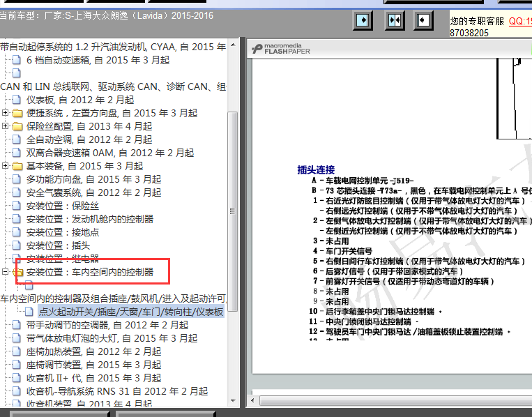Click line 11 - 中央门锁闭锁马达控制端
This screenshot has width=532, height=417.
pos(363,321)
